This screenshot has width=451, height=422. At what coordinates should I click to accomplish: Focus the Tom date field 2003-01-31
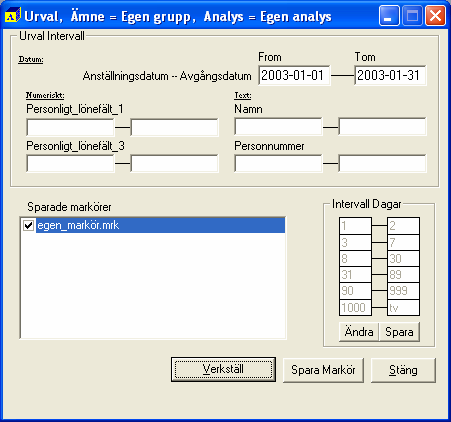[x=390, y=75]
